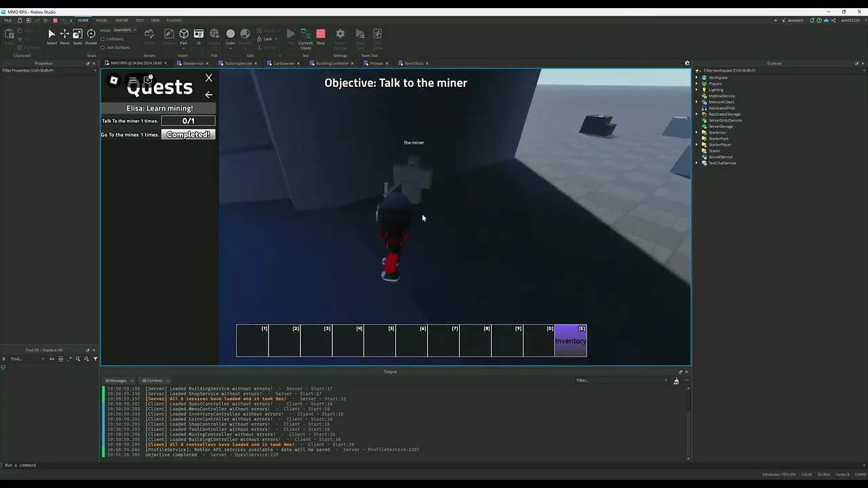868x488 pixels.
Task: Open the Roblox menu logo in game view
Action: [114, 81]
